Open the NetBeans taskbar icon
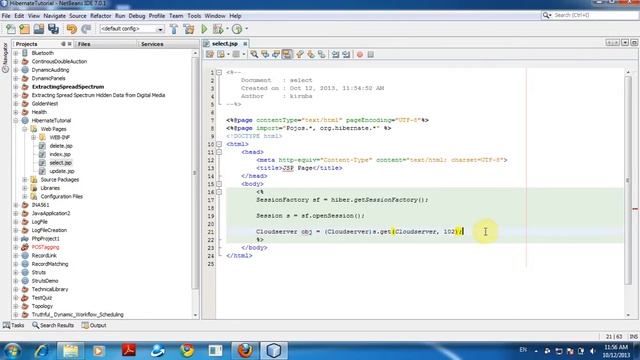 pyautogui.click(x=274, y=350)
